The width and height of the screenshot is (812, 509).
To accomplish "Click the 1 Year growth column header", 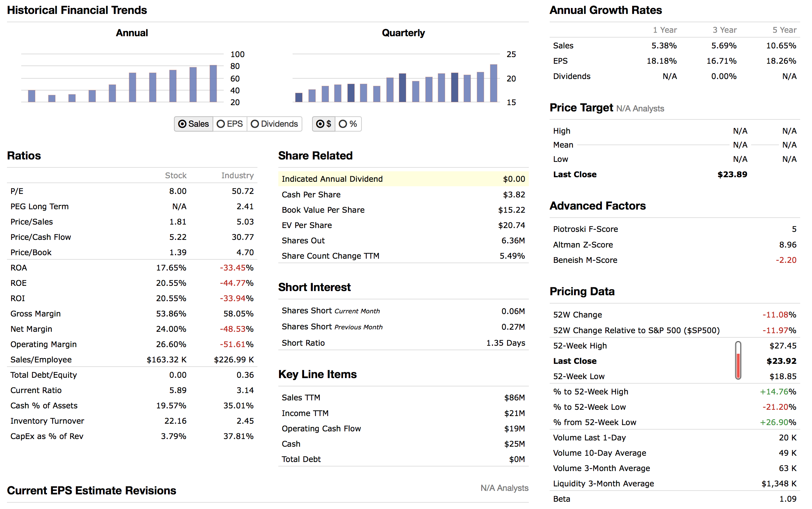I will (x=664, y=30).
